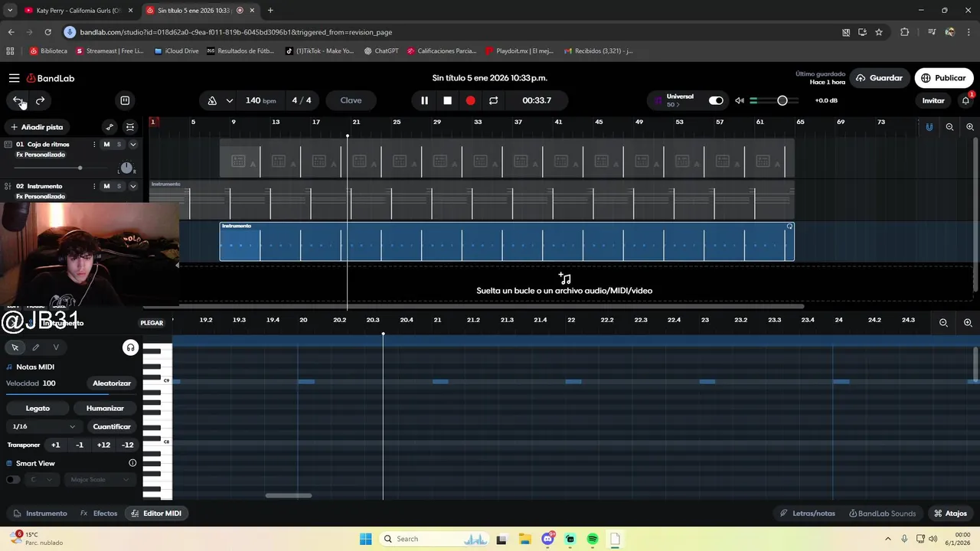Pause playback
Viewport: 980px width, 551px height.
pos(424,100)
